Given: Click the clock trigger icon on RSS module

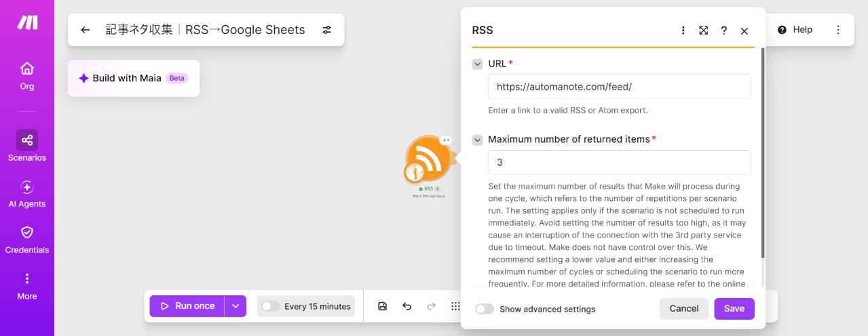Looking at the screenshot, I should coord(414,172).
